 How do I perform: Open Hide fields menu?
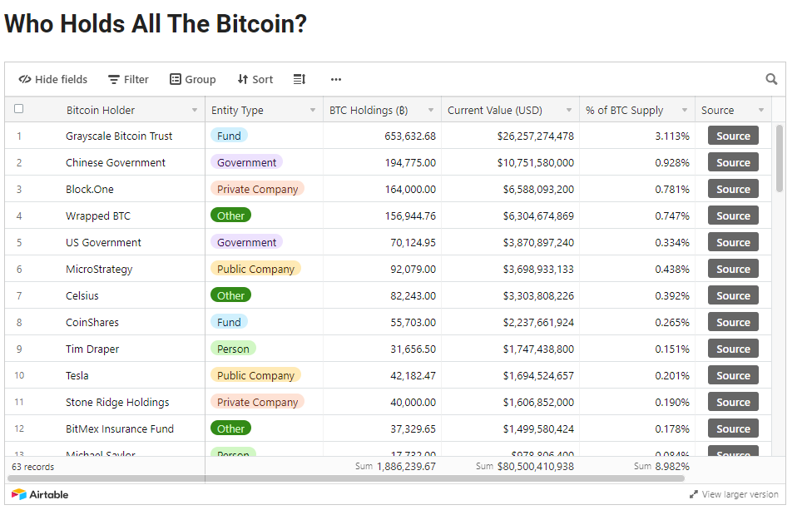tap(52, 79)
